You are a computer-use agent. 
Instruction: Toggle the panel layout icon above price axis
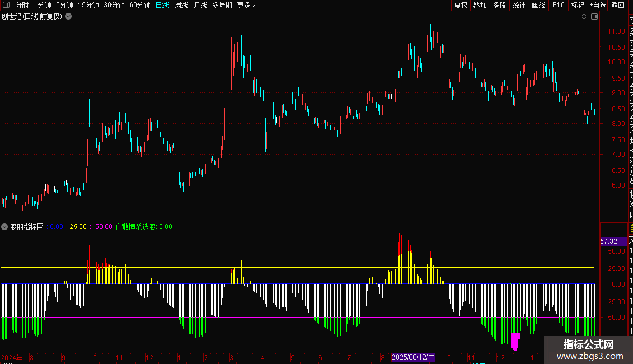click(x=594, y=17)
